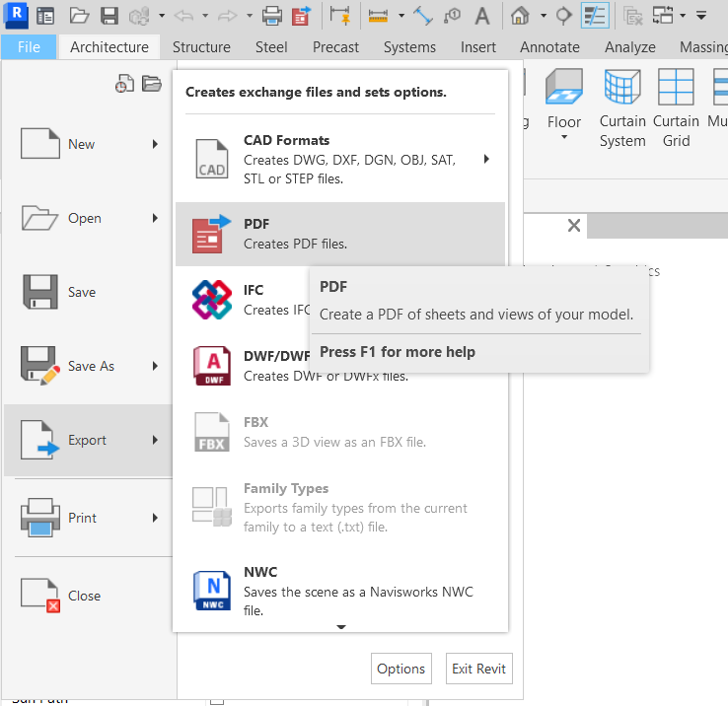The width and height of the screenshot is (728, 706).
Task: Click the Close Inactive Views icon
Action: click(633, 16)
